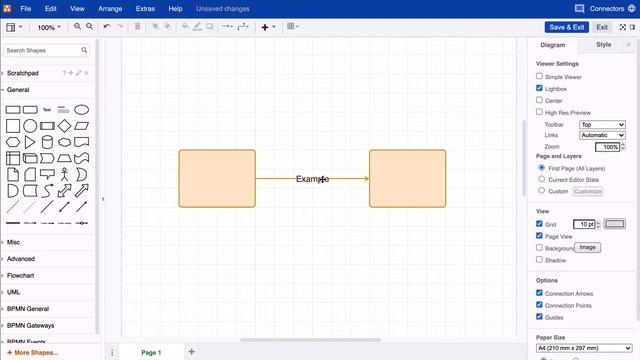Viewport: 640px width, 360px height.
Task: Click the line color pencil icon
Action: pyautogui.click(x=197, y=27)
